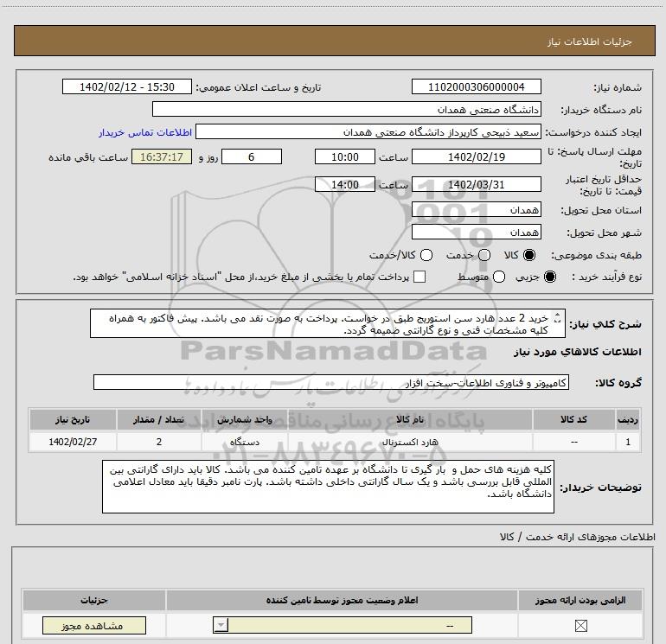
Task: Click the response deadline time 10:00
Action: [x=345, y=156]
